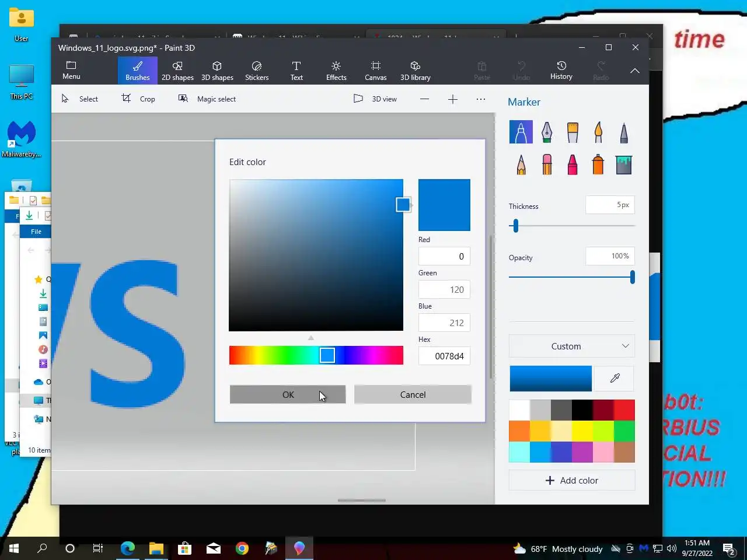Click the Opacity 100% field
This screenshot has height=560, width=747.
pyautogui.click(x=610, y=256)
